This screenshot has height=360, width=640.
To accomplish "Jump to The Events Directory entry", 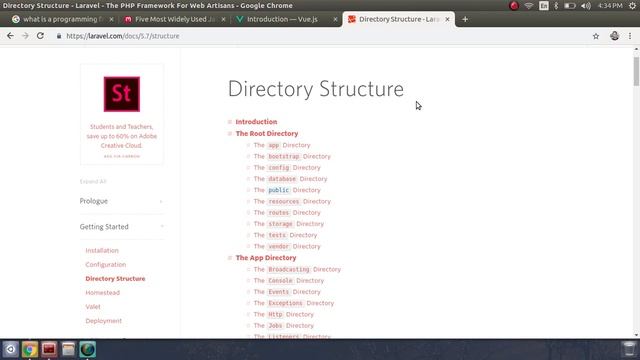I will point(287,292).
